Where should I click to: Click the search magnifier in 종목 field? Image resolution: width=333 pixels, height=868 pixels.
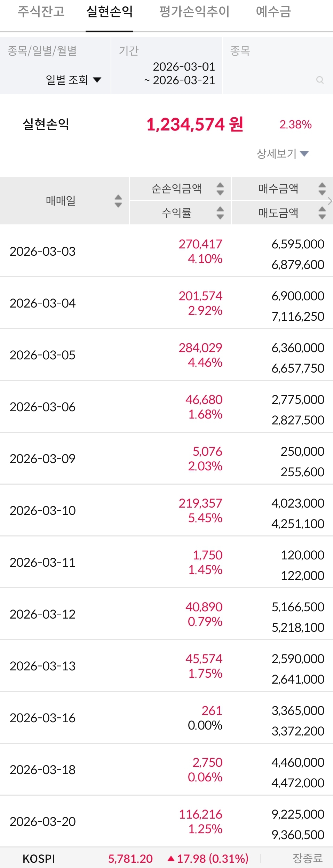tap(320, 80)
